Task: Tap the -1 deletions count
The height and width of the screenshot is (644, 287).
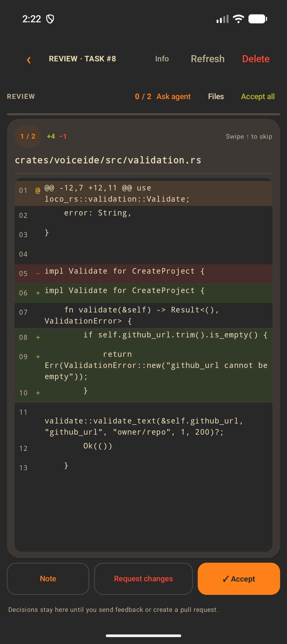Action: coord(63,136)
